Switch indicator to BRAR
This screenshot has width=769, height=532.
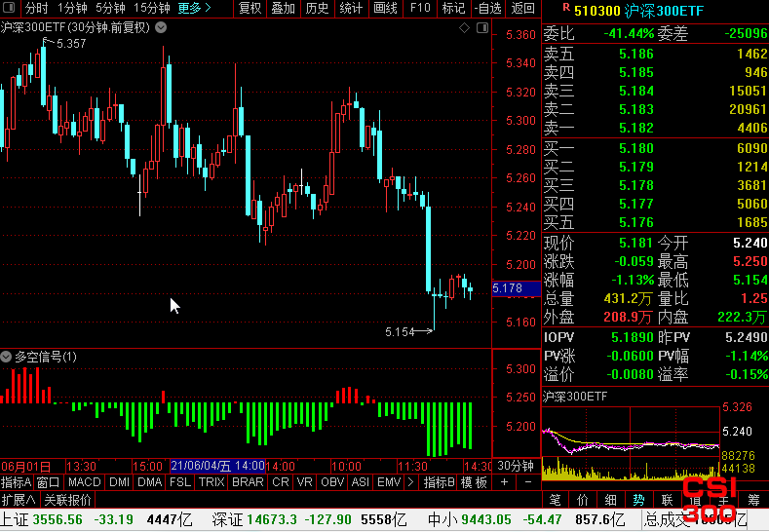point(248,482)
